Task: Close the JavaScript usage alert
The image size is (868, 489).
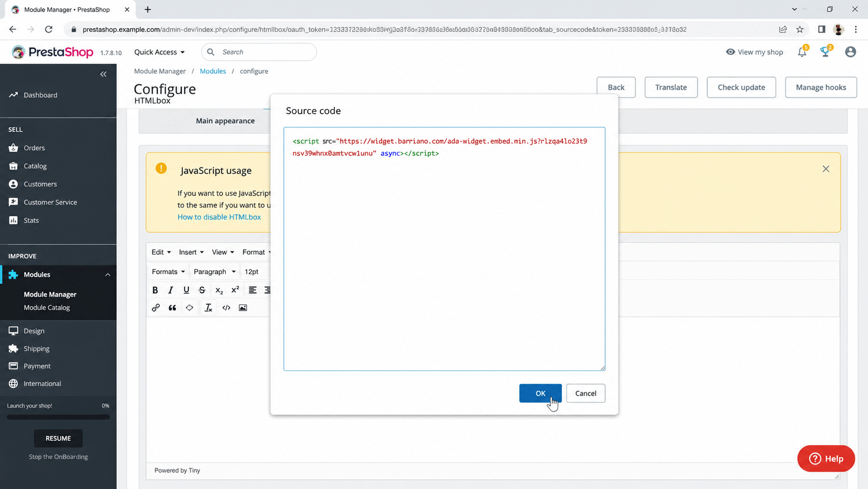Action: [x=826, y=169]
